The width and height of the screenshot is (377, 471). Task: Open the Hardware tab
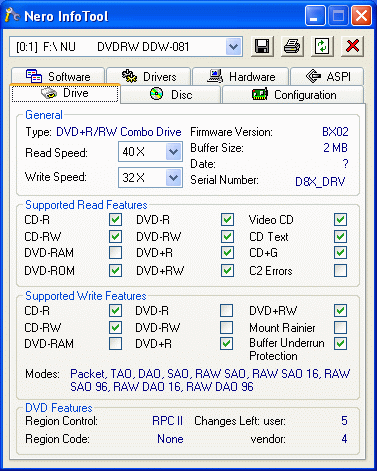(241, 76)
